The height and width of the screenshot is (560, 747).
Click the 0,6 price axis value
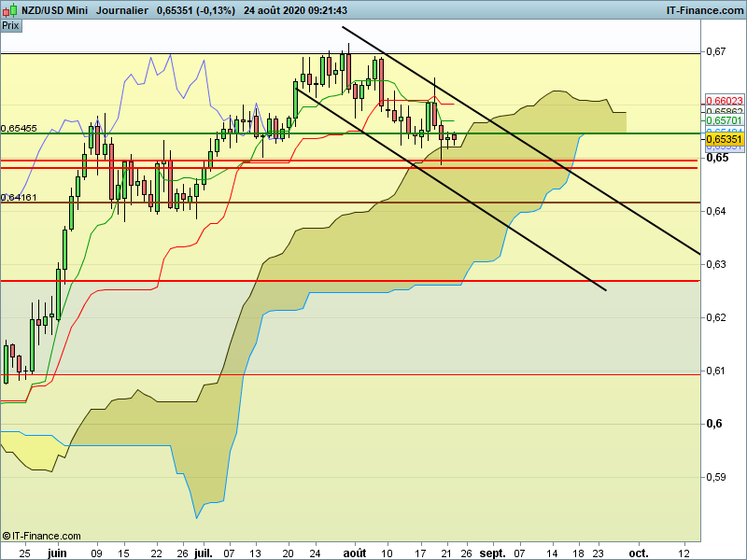click(714, 424)
